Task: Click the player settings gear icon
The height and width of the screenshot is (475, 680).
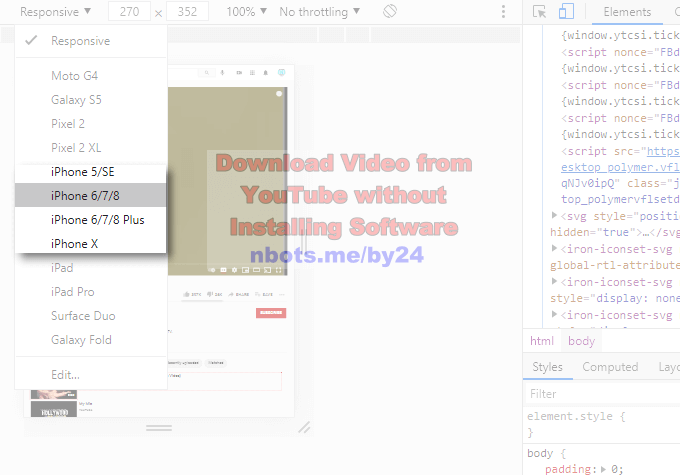Action: point(234,270)
